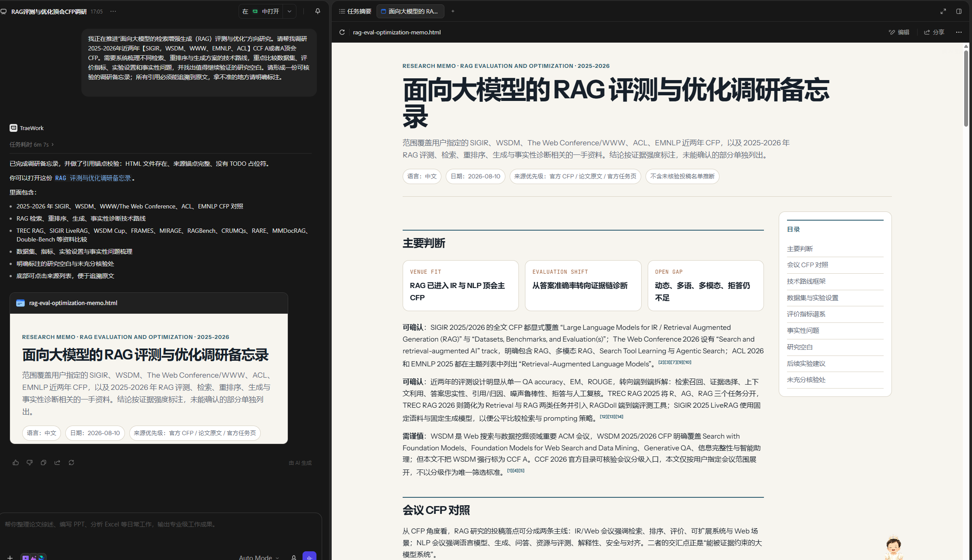This screenshot has height=560, width=972.
Task: Click the notification bell icon
Action: 318,11
